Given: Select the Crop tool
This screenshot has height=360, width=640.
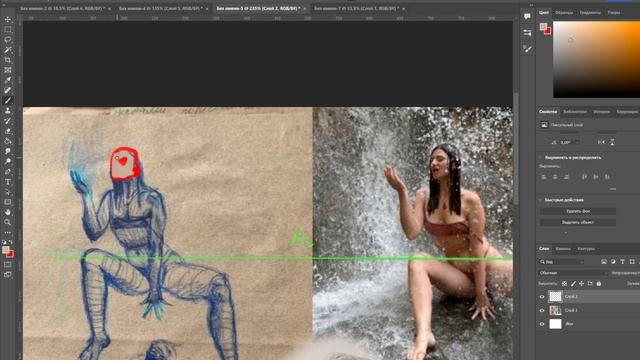Looking at the screenshot, I should coord(8,60).
